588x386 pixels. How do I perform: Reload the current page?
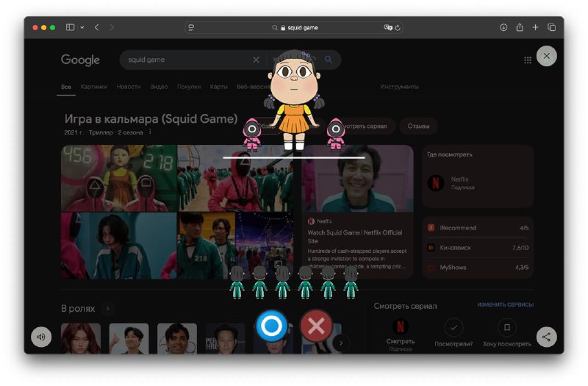398,27
